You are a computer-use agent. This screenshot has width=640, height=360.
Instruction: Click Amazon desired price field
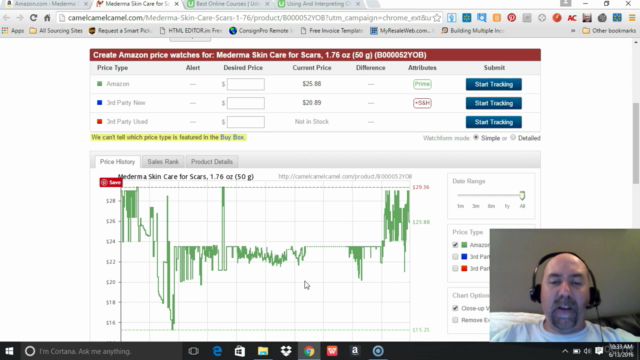click(246, 84)
